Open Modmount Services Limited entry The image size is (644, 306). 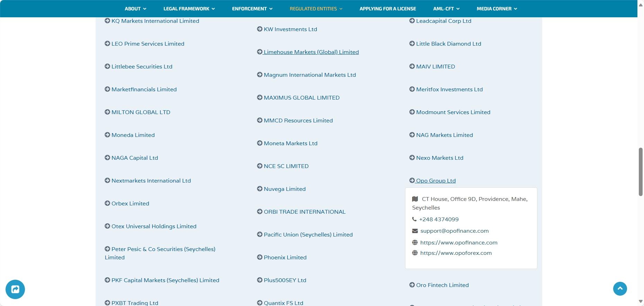(x=453, y=112)
